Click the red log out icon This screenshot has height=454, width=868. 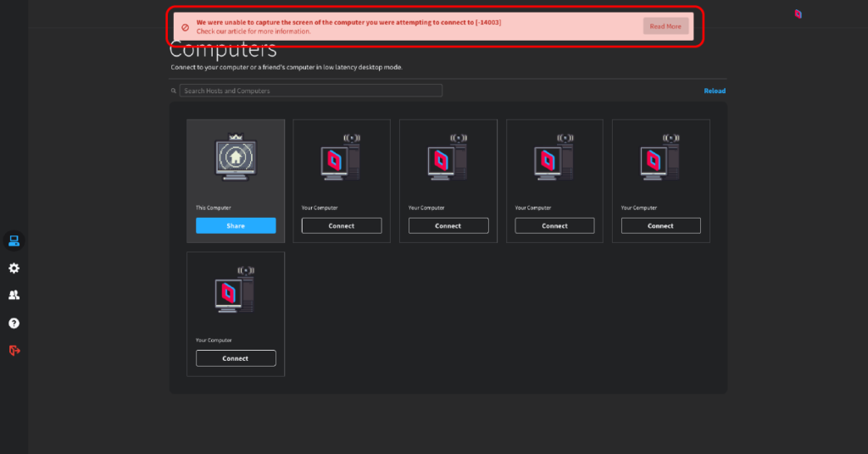coord(14,351)
